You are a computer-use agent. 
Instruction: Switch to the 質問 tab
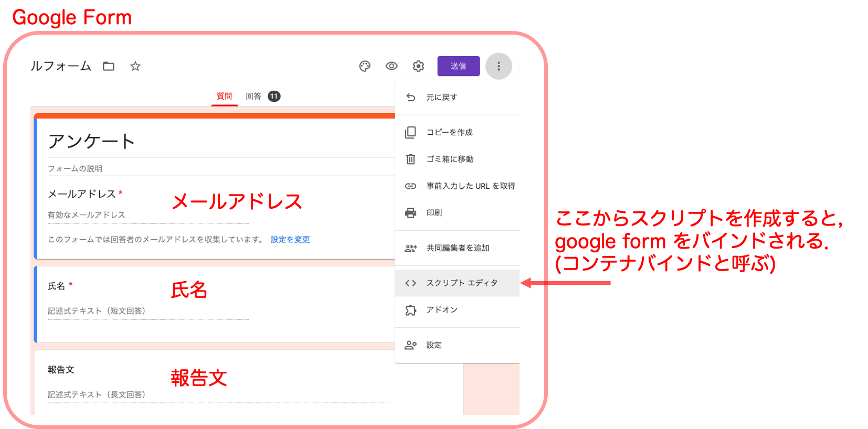[x=225, y=96]
